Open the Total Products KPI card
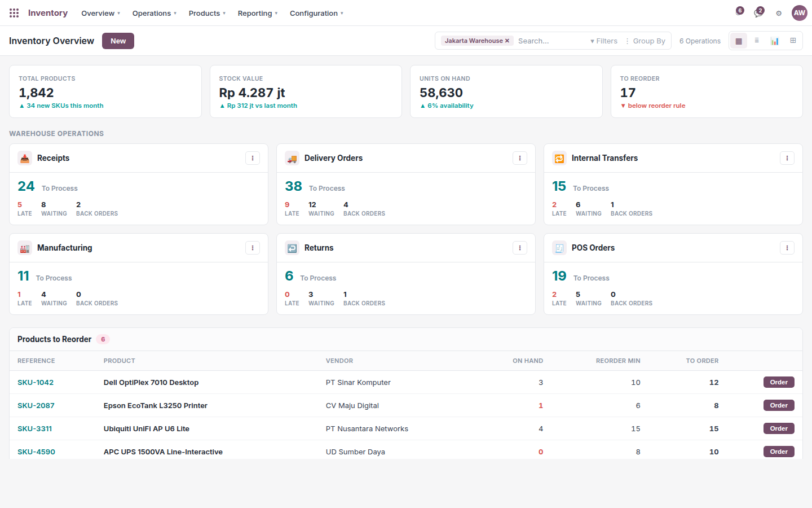This screenshot has height=508, width=812. 105,91
